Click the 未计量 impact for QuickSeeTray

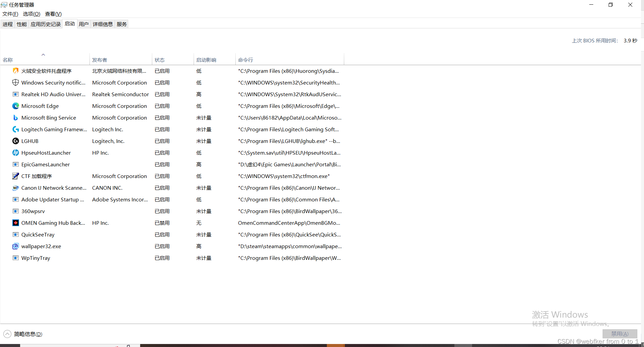(x=204, y=234)
